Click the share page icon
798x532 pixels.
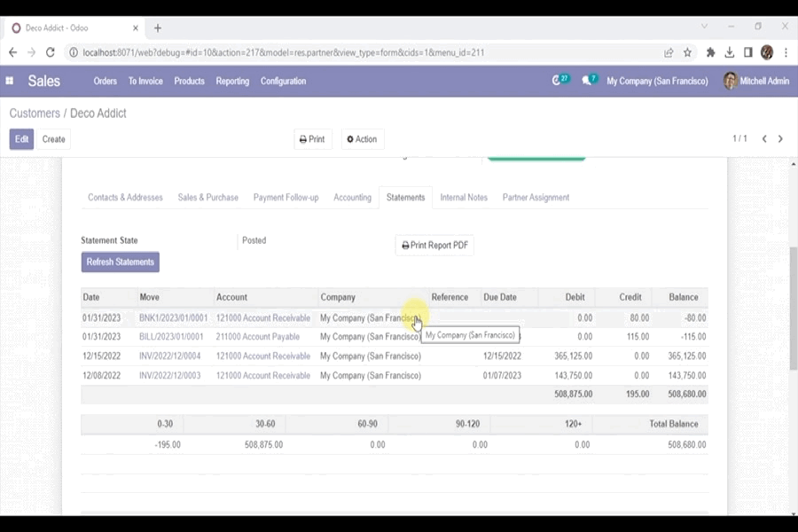click(669, 52)
